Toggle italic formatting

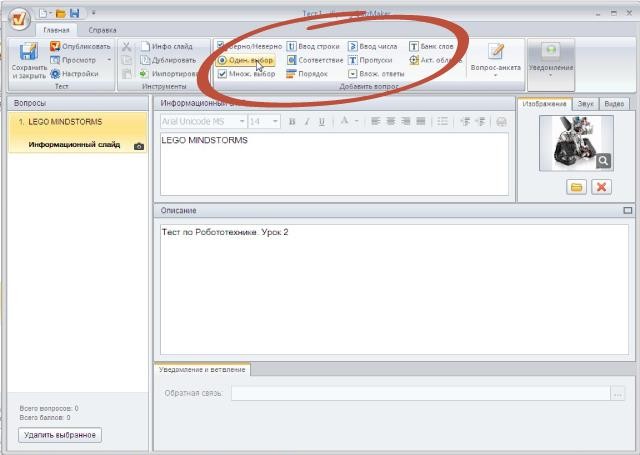pyautogui.click(x=307, y=122)
